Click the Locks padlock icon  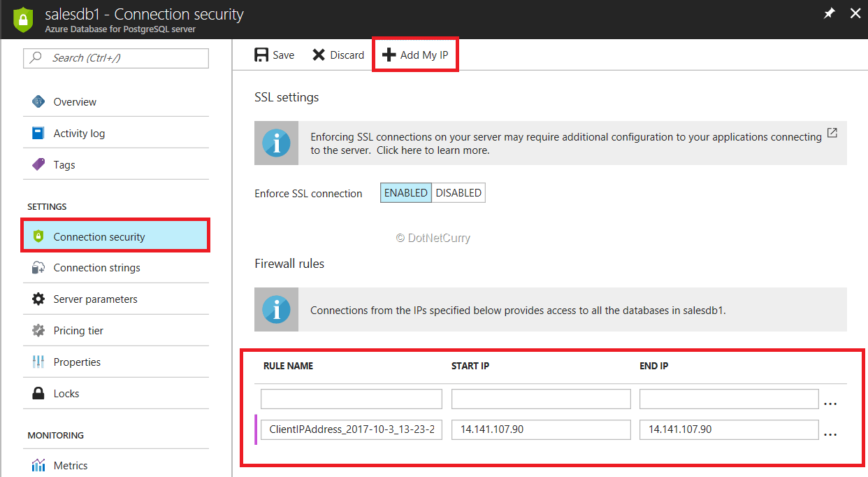(x=38, y=393)
